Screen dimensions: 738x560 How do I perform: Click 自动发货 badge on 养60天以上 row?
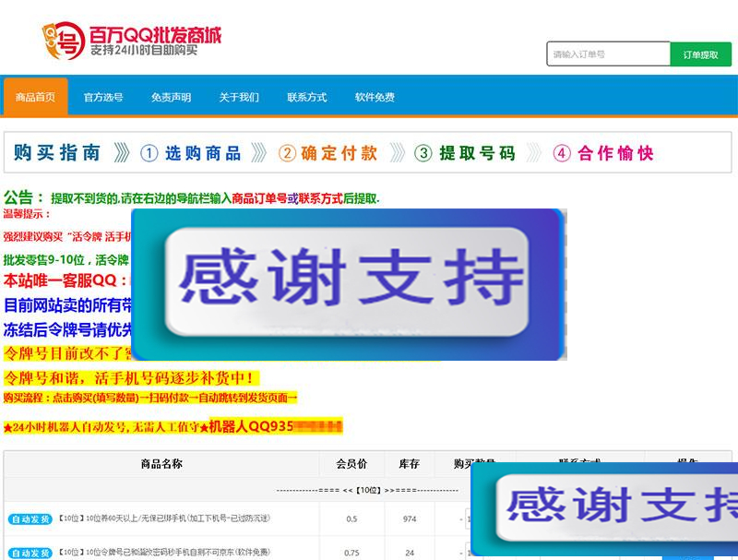point(30,519)
